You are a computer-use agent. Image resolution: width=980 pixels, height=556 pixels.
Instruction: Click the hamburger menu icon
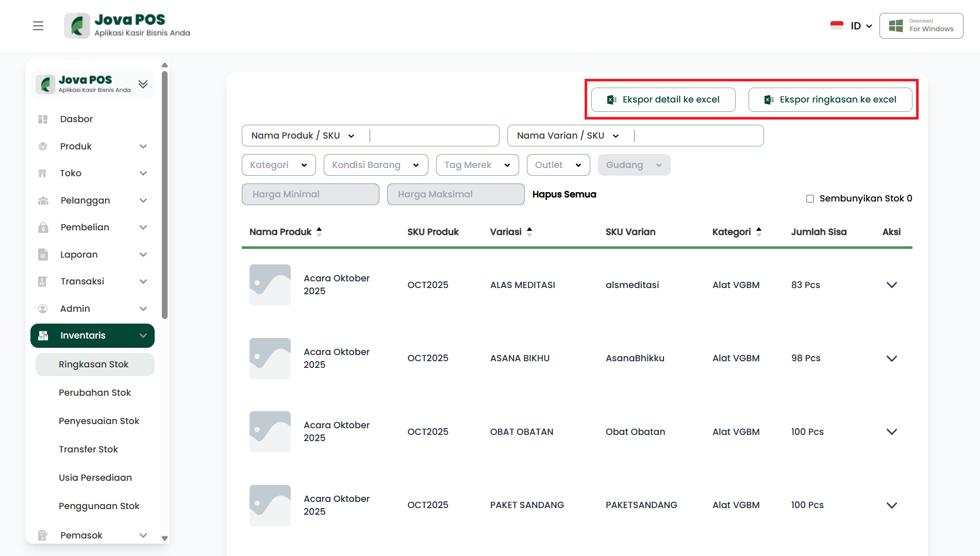pyautogui.click(x=38, y=26)
